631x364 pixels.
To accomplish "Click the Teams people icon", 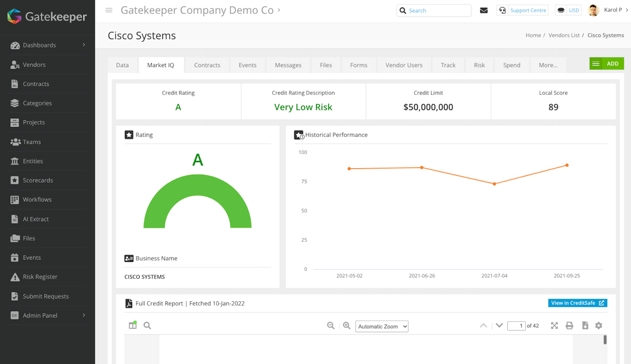I will 15,142.
